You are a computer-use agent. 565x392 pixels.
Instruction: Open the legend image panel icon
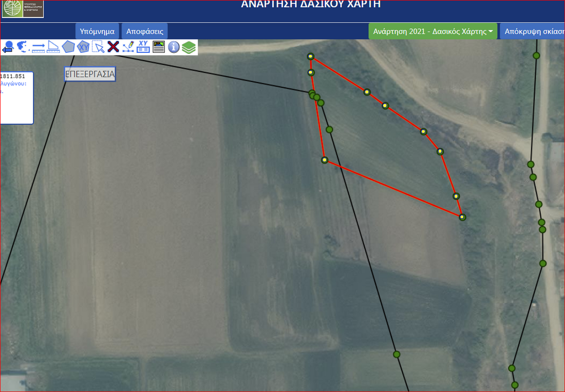[159, 47]
